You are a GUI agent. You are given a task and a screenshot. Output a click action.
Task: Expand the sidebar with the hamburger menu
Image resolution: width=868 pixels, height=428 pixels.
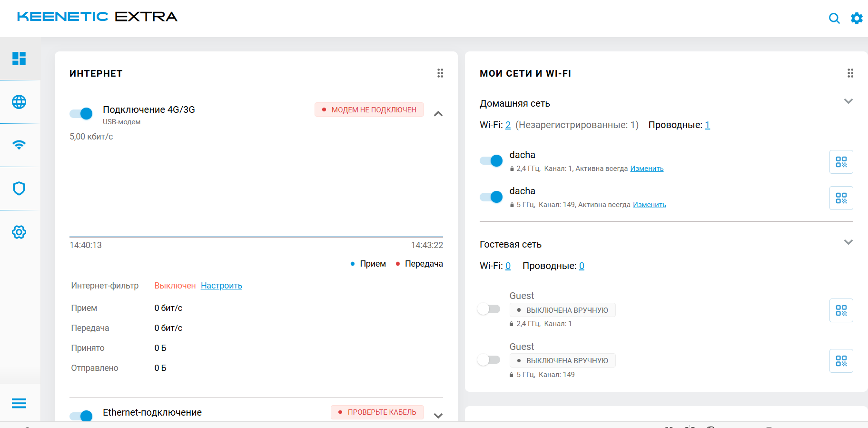pos(19,403)
